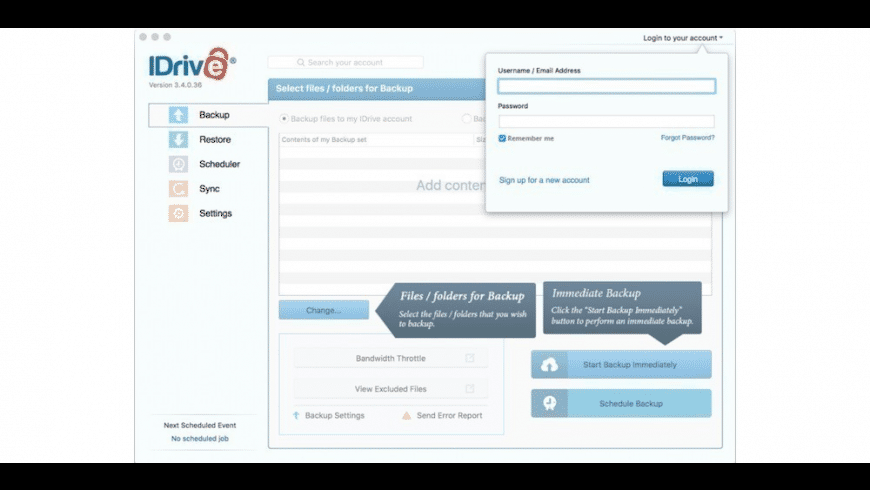The width and height of the screenshot is (870, 490).
Task: Click the Files / folders for Backup tooltip
Action: point(456,310)
